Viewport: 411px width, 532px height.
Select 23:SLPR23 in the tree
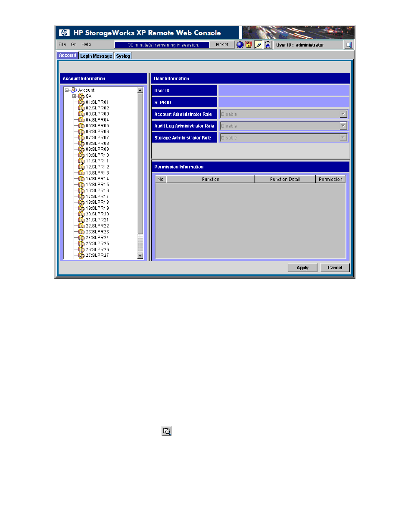pyautogui.click(x=97, y=232)
